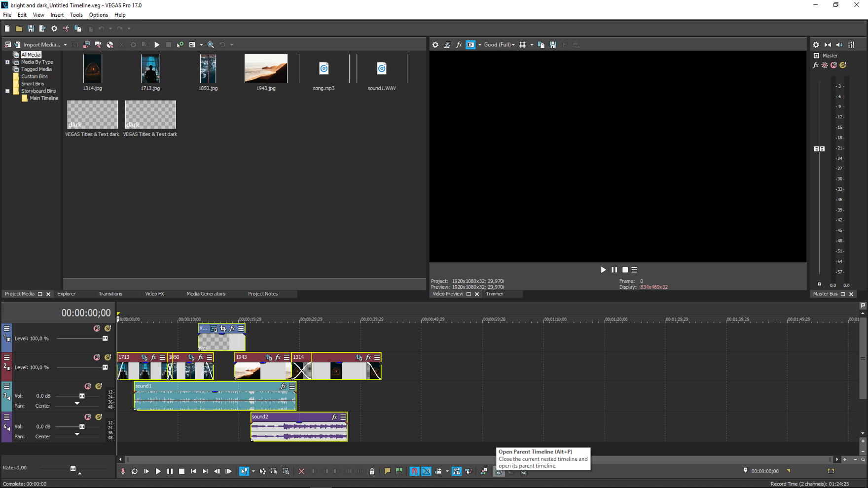Select the 1943.jpg media thumbnail
The width and height of the screenshot is (868, 488).
(x=265, y=69)
